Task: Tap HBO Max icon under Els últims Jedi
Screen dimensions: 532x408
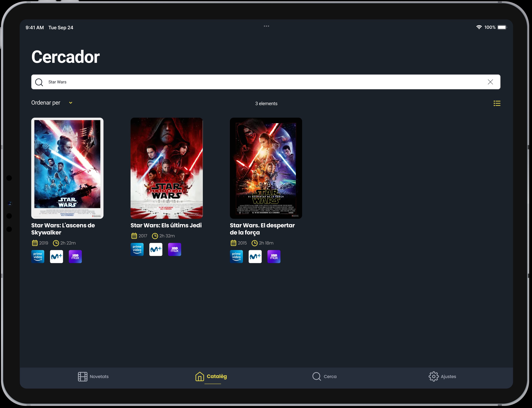Action: click(175, 249)
